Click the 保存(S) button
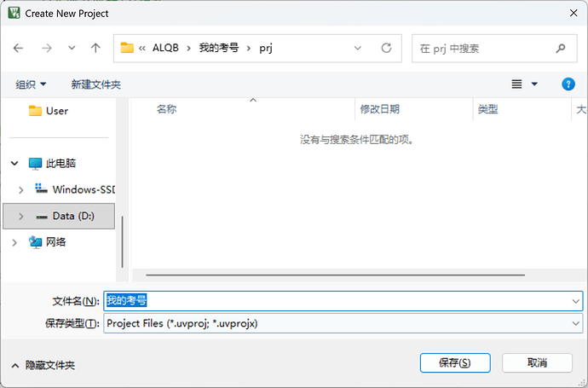 point(455,363)
